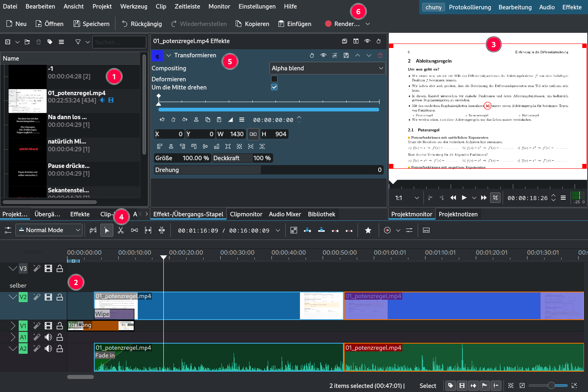588x392 pixels.
Task: Adjust the timeline zoom slider handle
Action: [551, 385]
